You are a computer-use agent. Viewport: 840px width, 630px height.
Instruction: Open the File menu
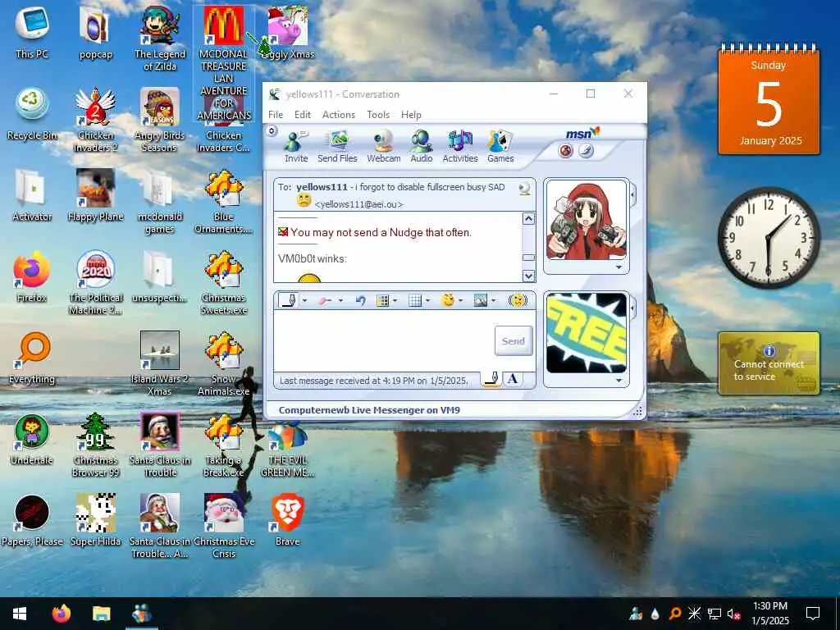(x=276, y=115)
